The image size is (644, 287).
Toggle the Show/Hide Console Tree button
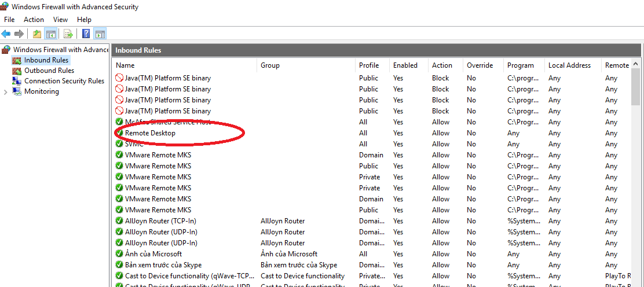(x=51, y=34)
